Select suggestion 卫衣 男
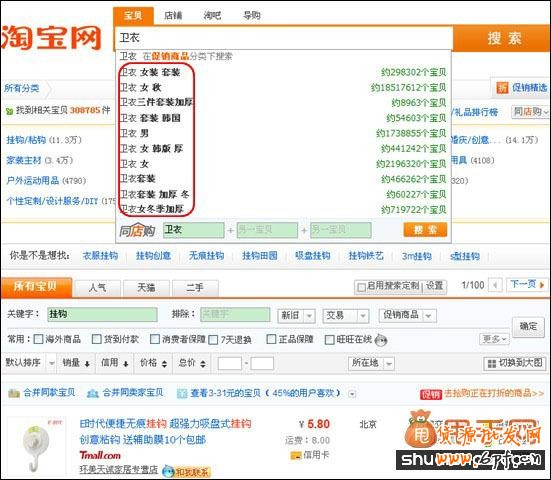This screenshot has width=551, height=480. click(x=134, y=134)
